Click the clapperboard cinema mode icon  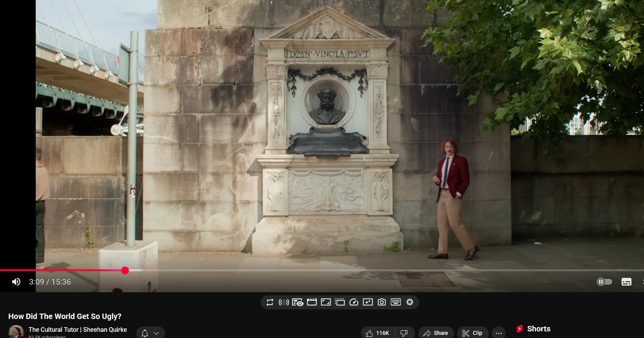click(312, 302)
